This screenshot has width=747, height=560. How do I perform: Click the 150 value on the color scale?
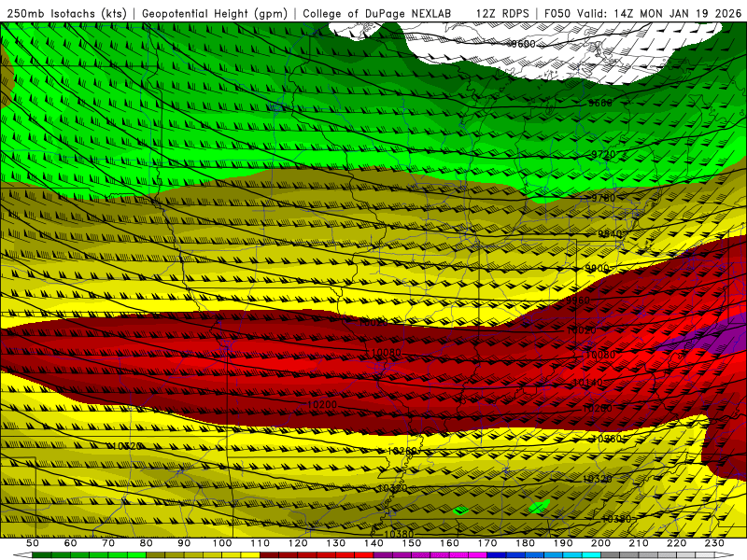[412, 543]
